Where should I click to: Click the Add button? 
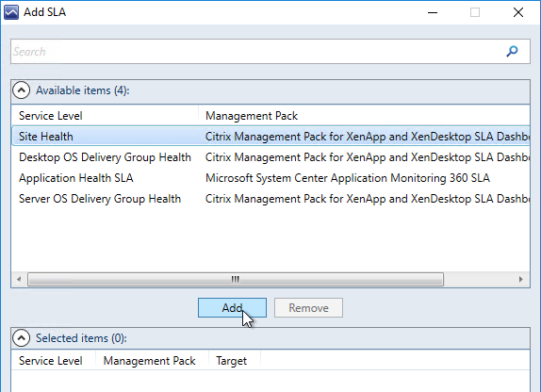[232, 307]
